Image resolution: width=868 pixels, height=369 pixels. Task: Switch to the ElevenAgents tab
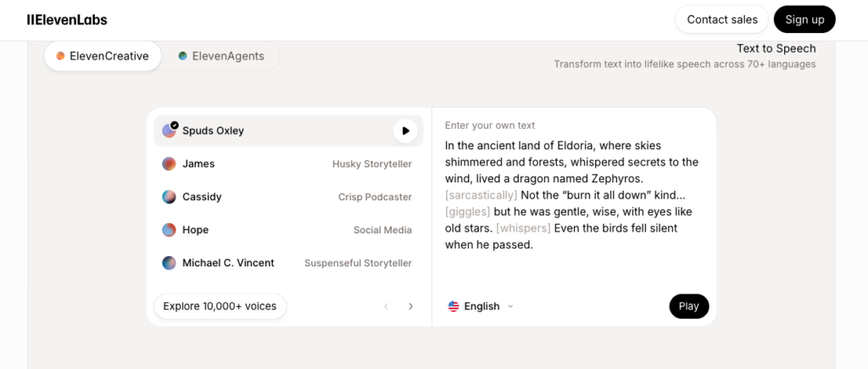(x=220, y=56)
